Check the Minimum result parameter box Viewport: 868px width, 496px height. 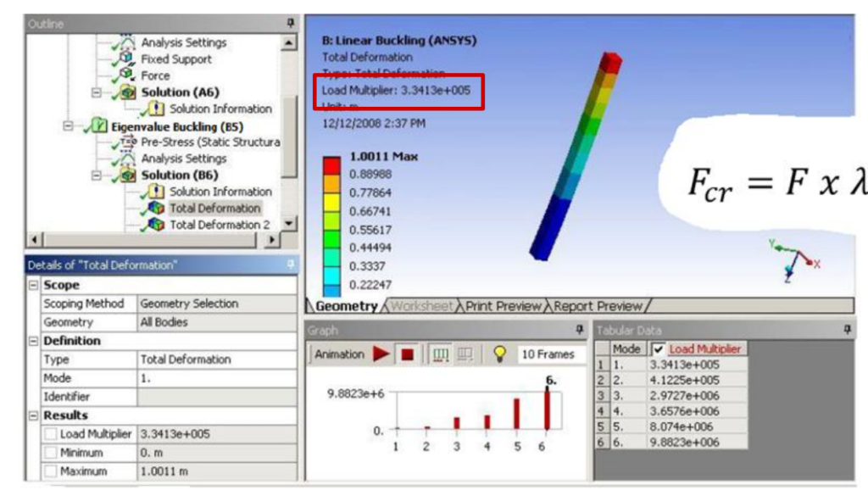(50, 452)
